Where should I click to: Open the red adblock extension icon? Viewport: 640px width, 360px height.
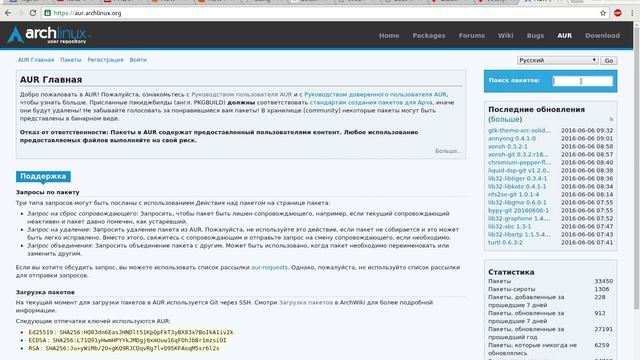tap(618, 13)
